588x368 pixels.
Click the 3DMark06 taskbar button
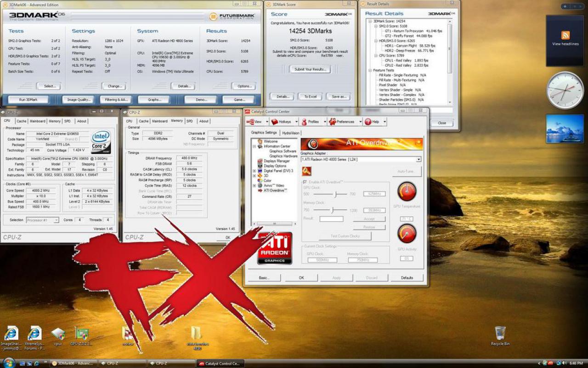tap(74, 363)
